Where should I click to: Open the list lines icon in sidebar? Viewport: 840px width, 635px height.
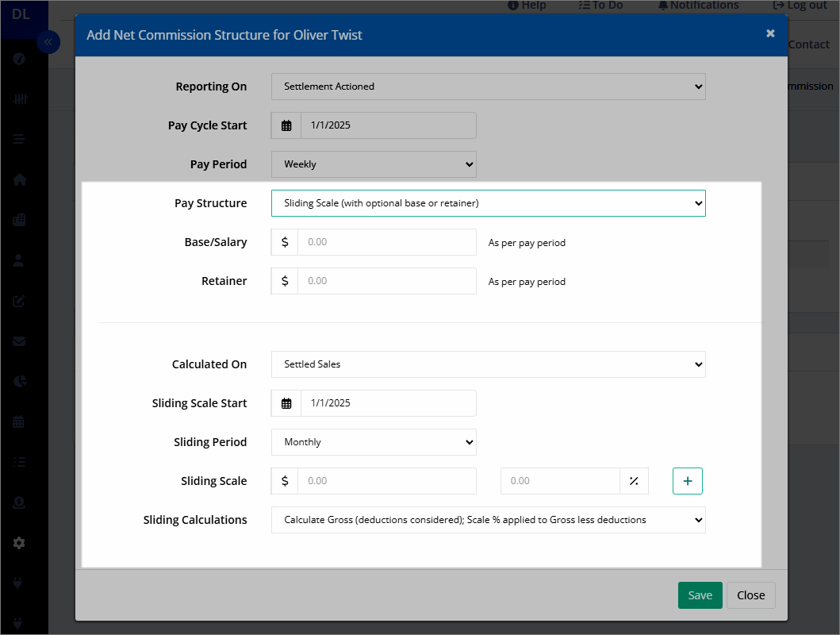(x=19, y=140)
